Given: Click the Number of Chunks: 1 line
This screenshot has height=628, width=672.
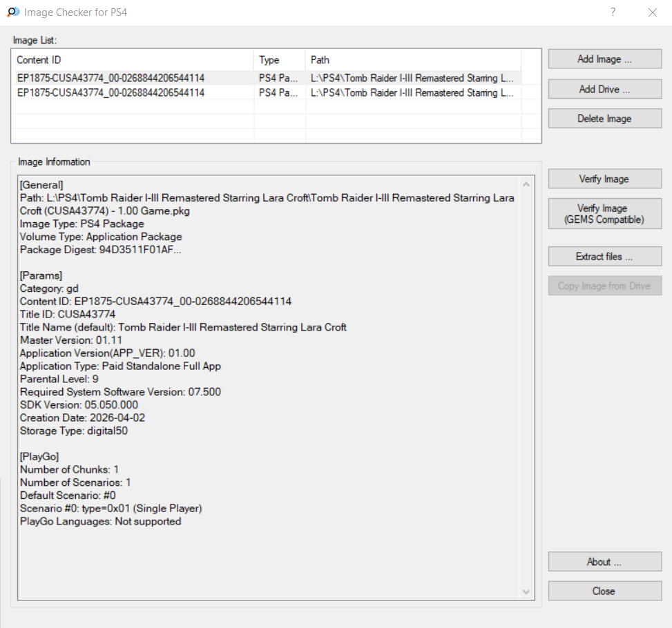Looking at the screenshot, I should pyautogui.click(x=70, y=469).
